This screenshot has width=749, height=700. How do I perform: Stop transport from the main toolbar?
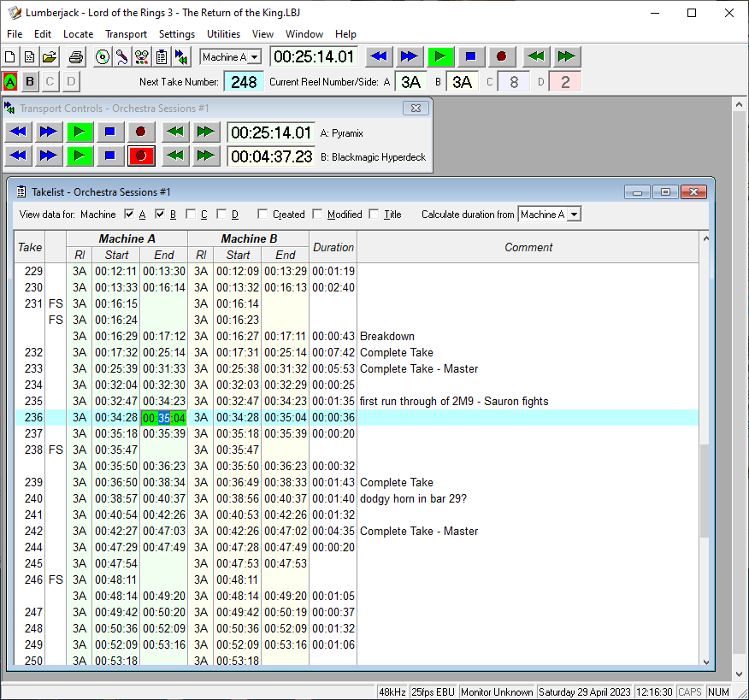[470, 56]
